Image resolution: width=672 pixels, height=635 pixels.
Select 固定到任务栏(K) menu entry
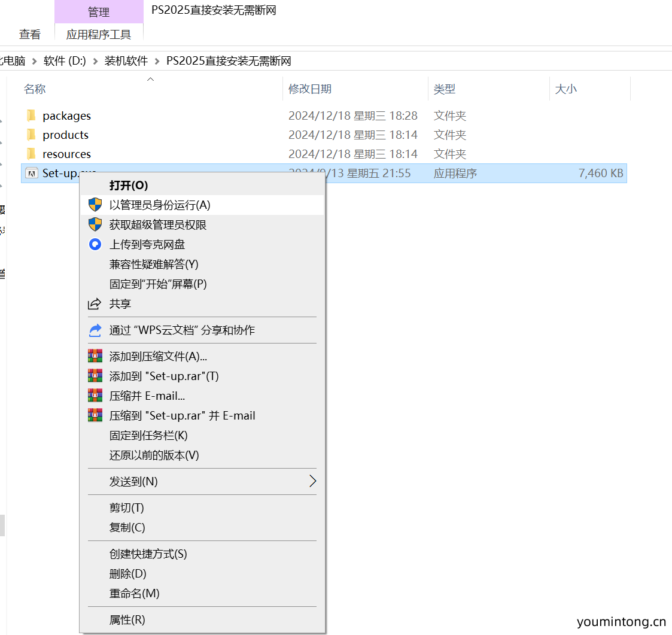202,435
